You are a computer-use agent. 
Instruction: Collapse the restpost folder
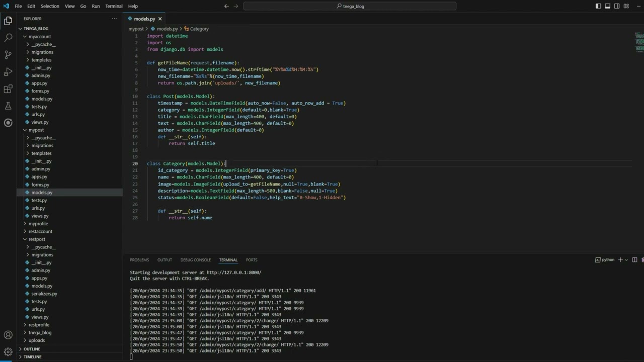tap(69, 239)
